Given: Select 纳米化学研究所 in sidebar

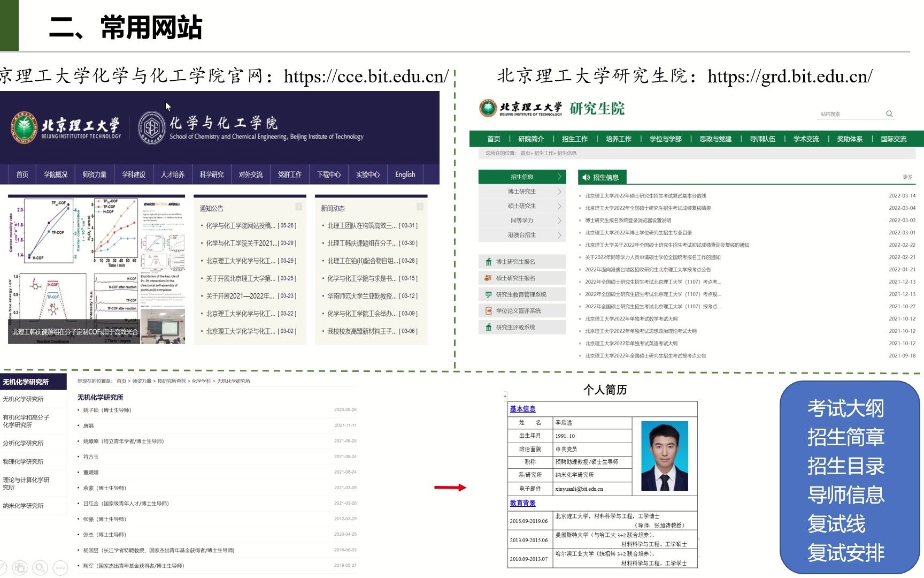Looking at the screenshot, I should click(x=24, y=506).
